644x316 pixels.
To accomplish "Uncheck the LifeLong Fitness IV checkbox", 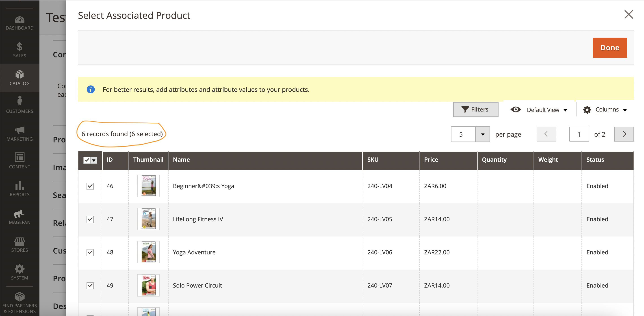I will point(90,219).
